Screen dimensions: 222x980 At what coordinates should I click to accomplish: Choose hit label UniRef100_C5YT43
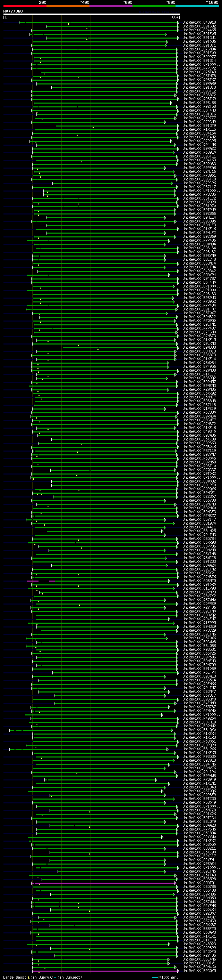coord(199,875)
